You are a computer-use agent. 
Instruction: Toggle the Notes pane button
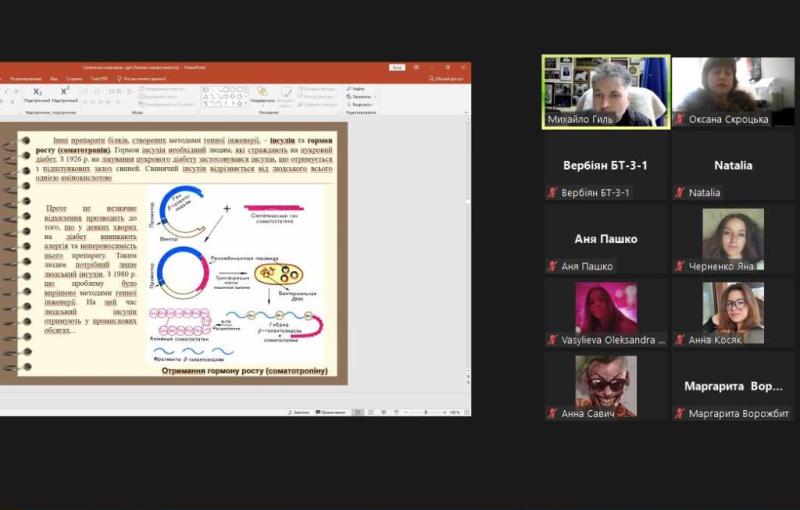tap(298, 412)
